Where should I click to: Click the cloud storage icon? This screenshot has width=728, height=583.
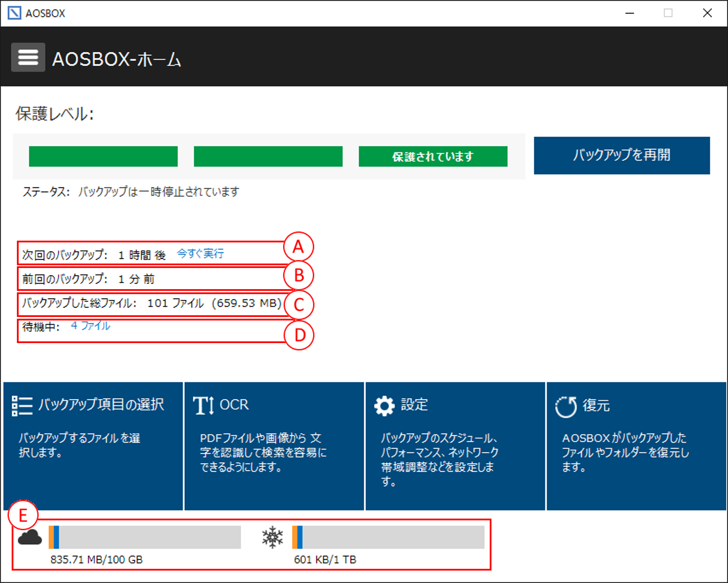pos(30,537)
